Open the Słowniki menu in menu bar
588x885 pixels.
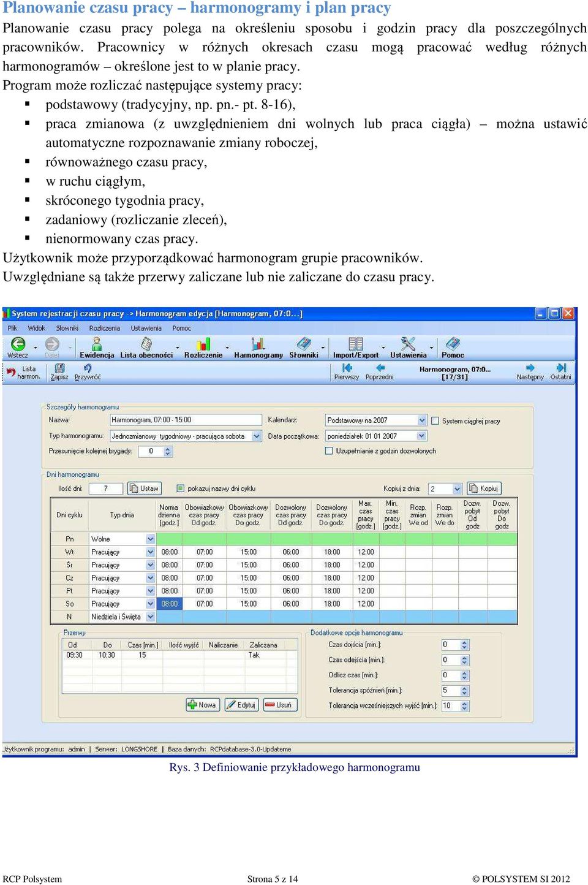(x=67, y=329)
